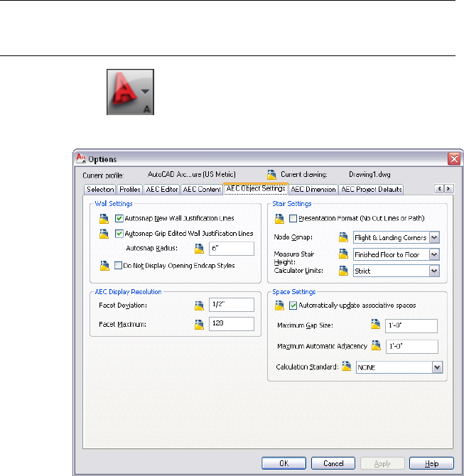Viewport: 464px width, 476px height.
Task: Click drawing icon beside Calculation Standard
Action: pyautogui.click(x=347, y=366)
